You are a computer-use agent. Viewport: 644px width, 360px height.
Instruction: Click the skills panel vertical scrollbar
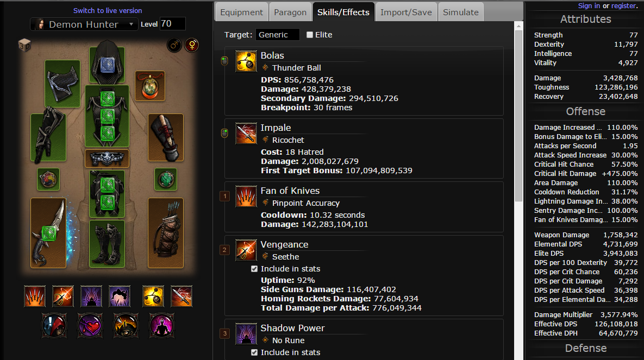click(x=518, y=116)
